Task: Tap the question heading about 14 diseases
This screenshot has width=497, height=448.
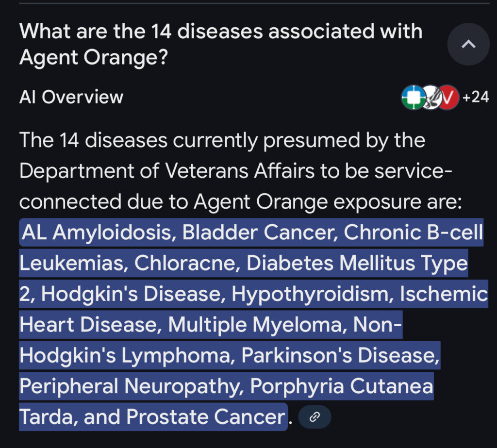Action: pos(221,45)
